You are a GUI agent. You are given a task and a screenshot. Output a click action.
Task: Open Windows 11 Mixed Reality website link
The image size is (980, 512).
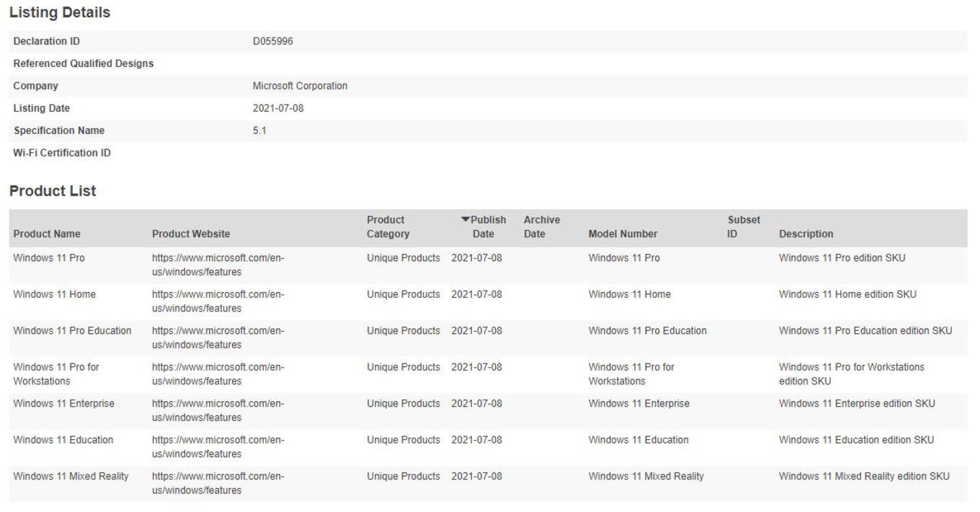(218, 483)
